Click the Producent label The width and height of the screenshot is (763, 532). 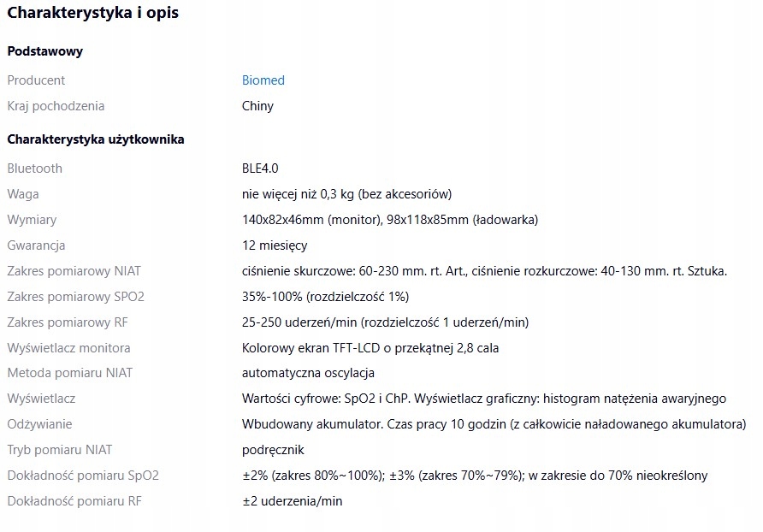pos(36,80)
